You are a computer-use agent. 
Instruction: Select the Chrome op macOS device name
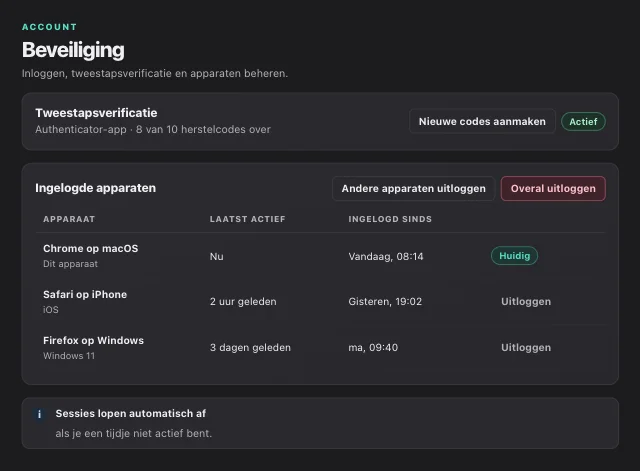[91, 249]
